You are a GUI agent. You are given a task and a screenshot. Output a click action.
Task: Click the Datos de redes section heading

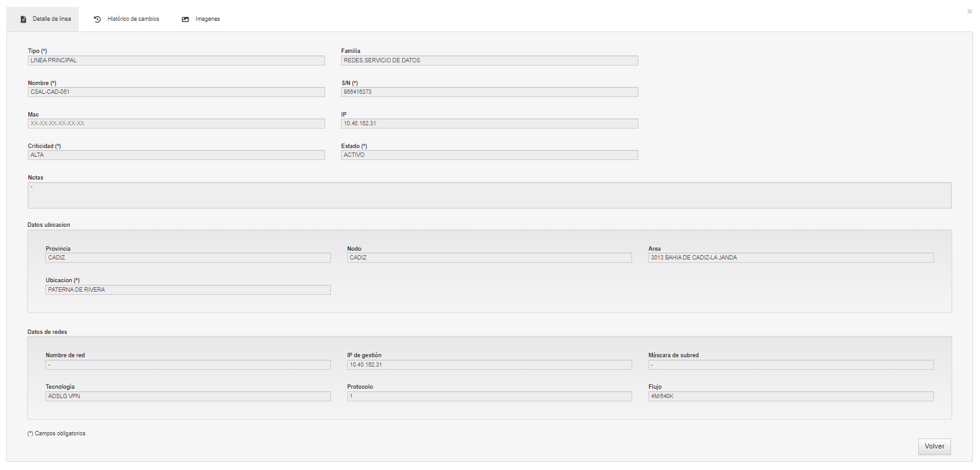point(48,331)
